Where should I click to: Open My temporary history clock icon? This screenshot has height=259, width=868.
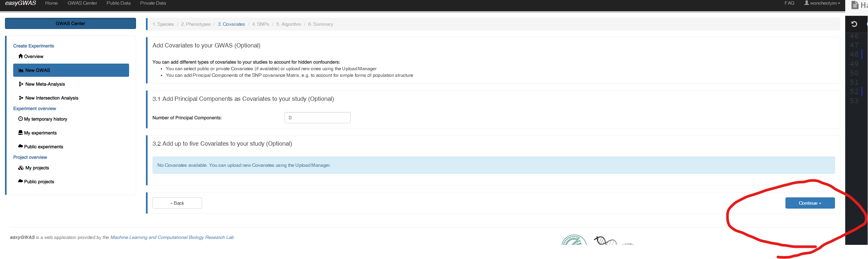tap(20, 119)
